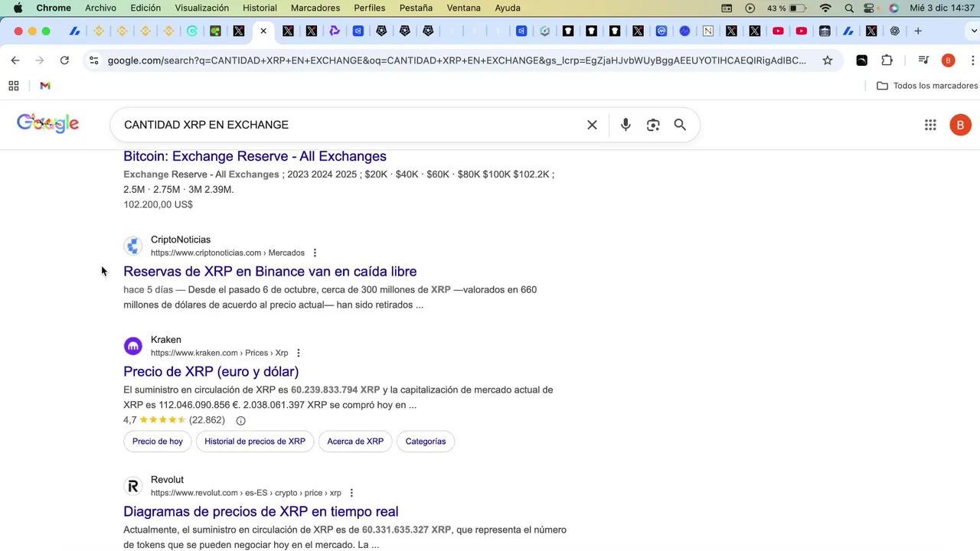The width and height of the screenshot is (980, 551).
Task: Open "Precio de XRP (euro y dólar)" link
Action: pyautogui.click(x=211, y=372)
